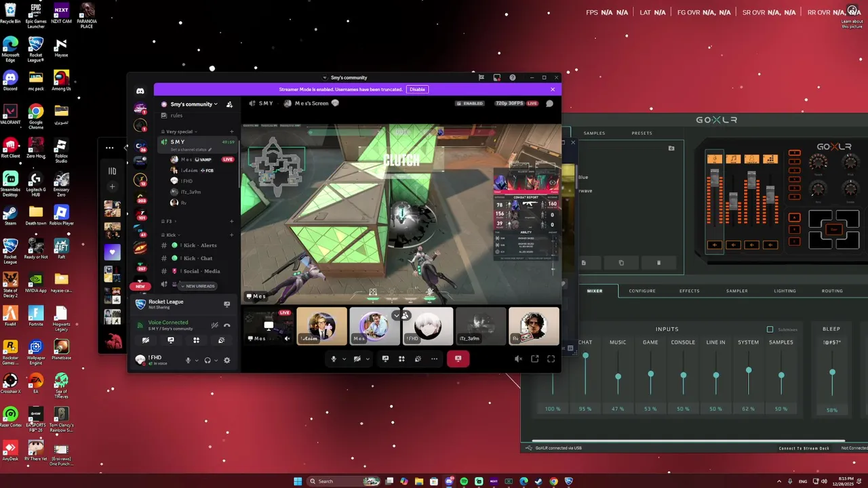This screenshot has width=868, height=488.
Task: Enter fullscreen for the stream
Action: (x=551, y=359)
